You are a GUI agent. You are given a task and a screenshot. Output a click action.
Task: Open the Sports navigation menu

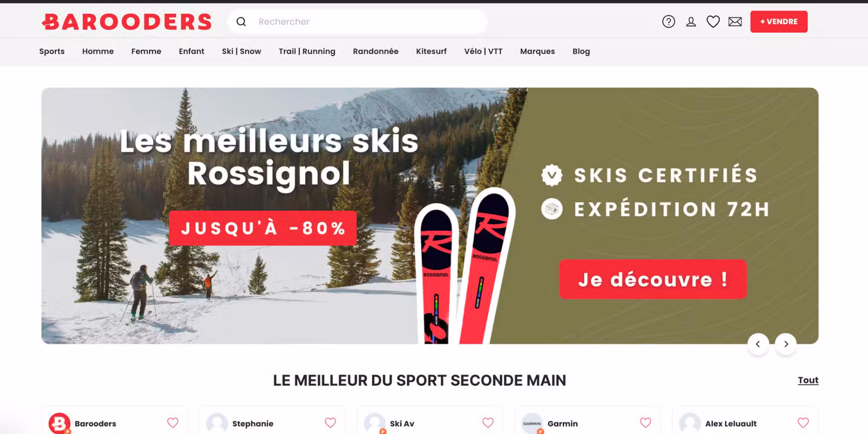(52, 52)
